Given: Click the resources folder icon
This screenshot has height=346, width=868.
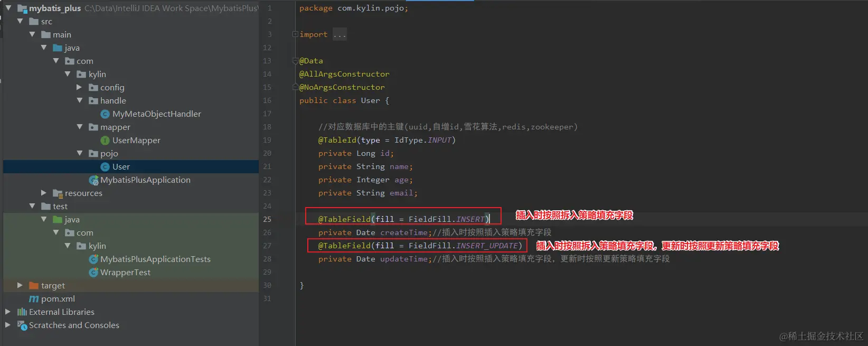Looking at the screenshot, I should [x=58, y=193].
